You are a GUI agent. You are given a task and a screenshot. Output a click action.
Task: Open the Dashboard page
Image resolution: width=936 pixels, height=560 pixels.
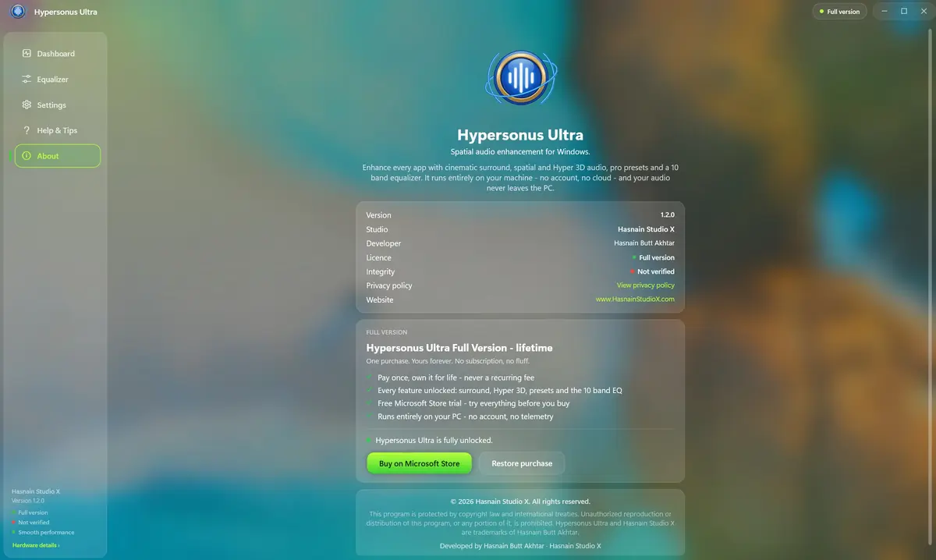point(58,54)
